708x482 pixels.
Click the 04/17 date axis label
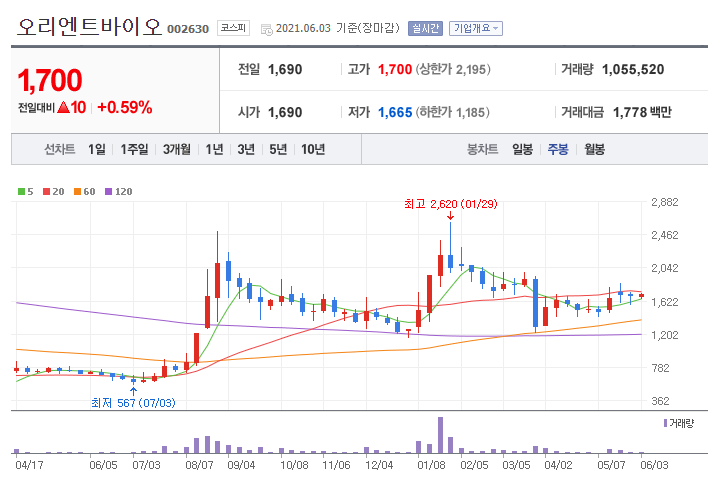point(29,465)
